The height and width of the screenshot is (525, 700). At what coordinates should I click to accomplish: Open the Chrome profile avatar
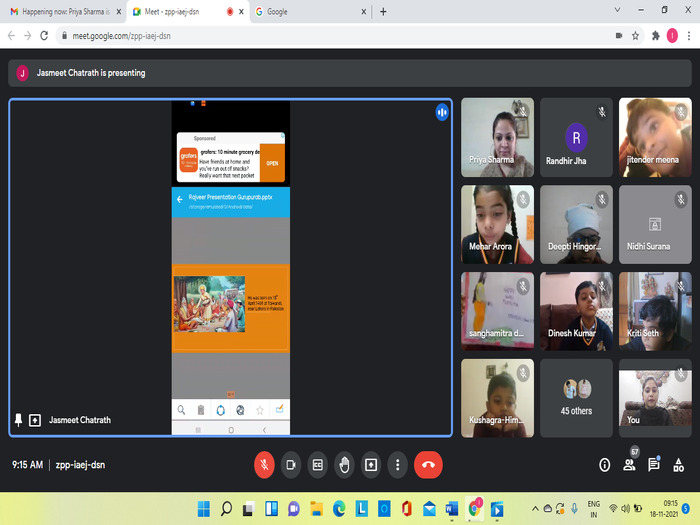click(x=672, y=36)
